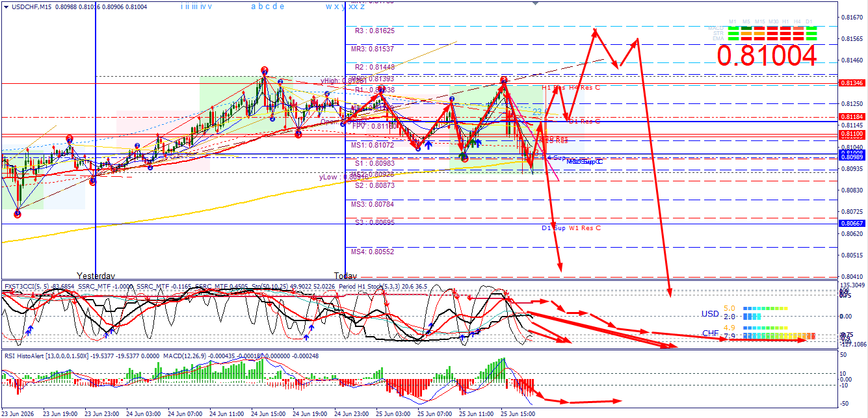The width and height of the screenshot is (868, 418).
Task: Click the S3 : 0.80695 pivot label
Action: click(x=375, y=222)
